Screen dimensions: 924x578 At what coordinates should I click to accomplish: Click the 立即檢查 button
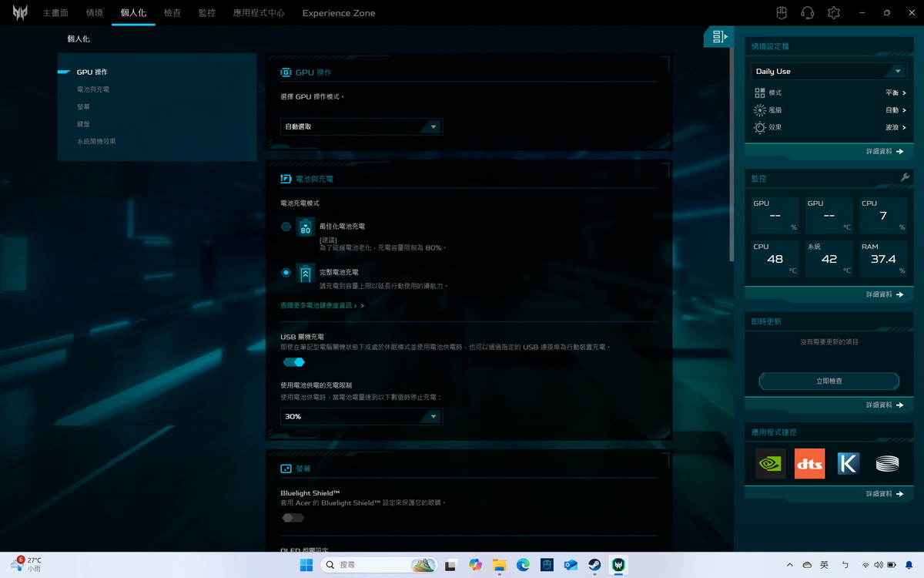pos(829,381)
